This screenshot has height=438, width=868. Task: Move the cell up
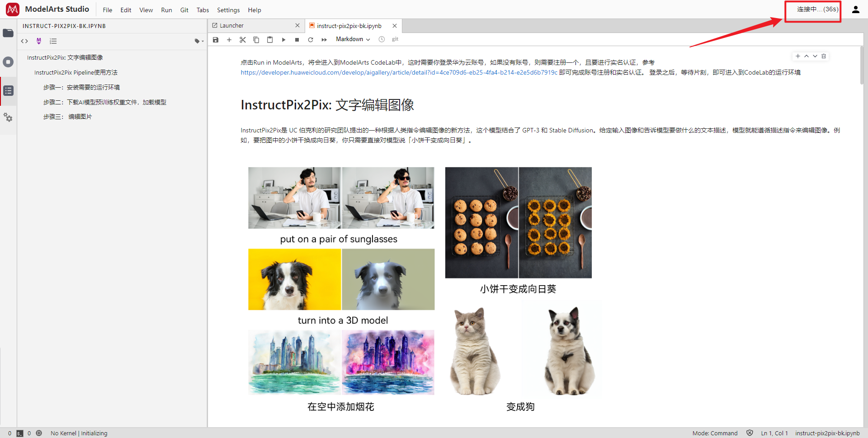coord(807,56)
